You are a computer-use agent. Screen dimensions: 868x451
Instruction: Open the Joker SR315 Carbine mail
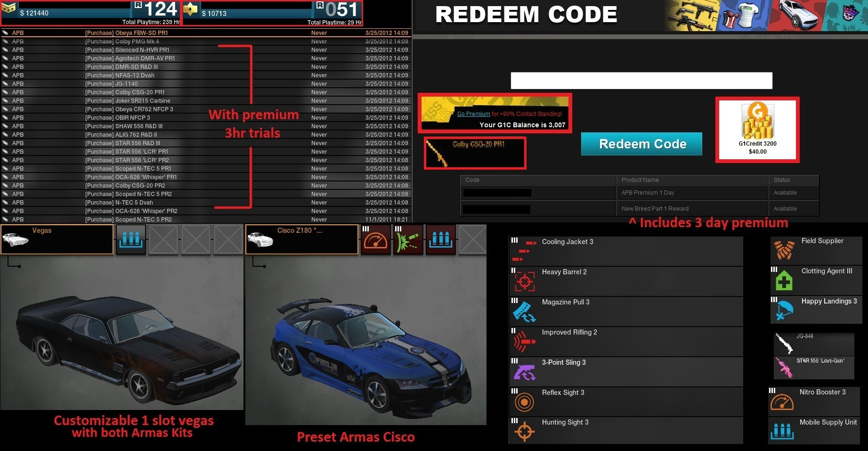[206, 100]
